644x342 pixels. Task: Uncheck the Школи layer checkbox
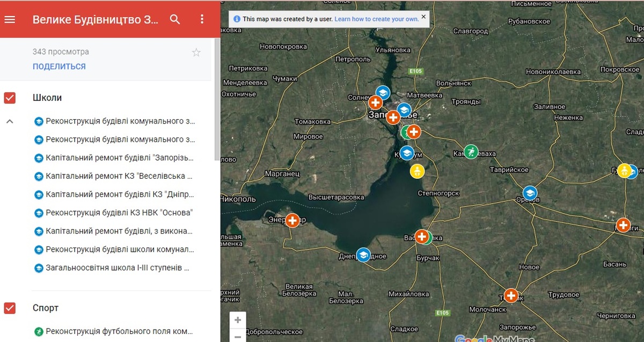click(x=10, y=98)
